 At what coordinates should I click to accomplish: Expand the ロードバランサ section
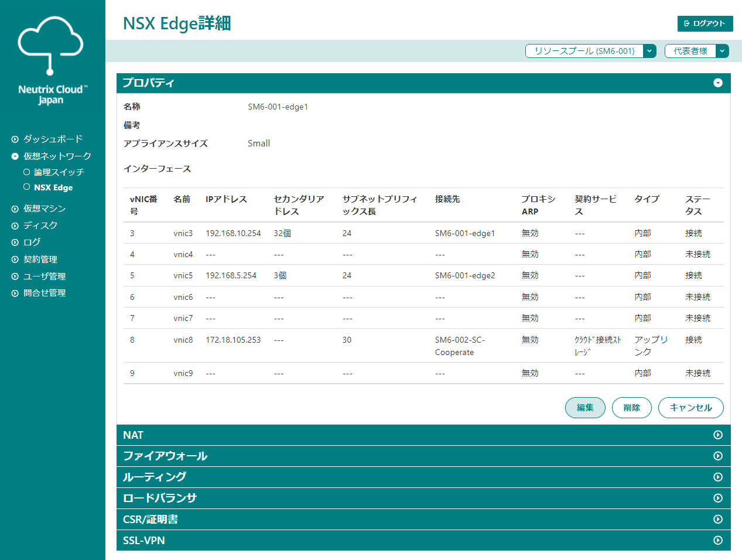click(x=718, y=498)
